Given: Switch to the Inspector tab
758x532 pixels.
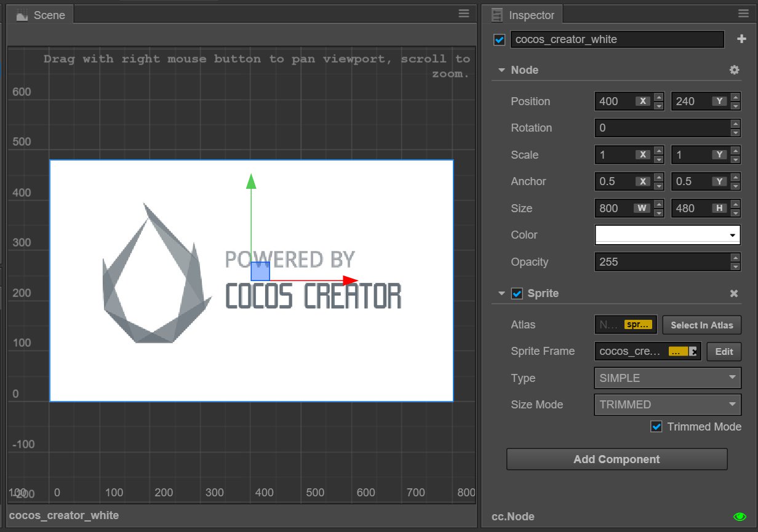Looking at the screenshot, I should [x=522, y=15].
